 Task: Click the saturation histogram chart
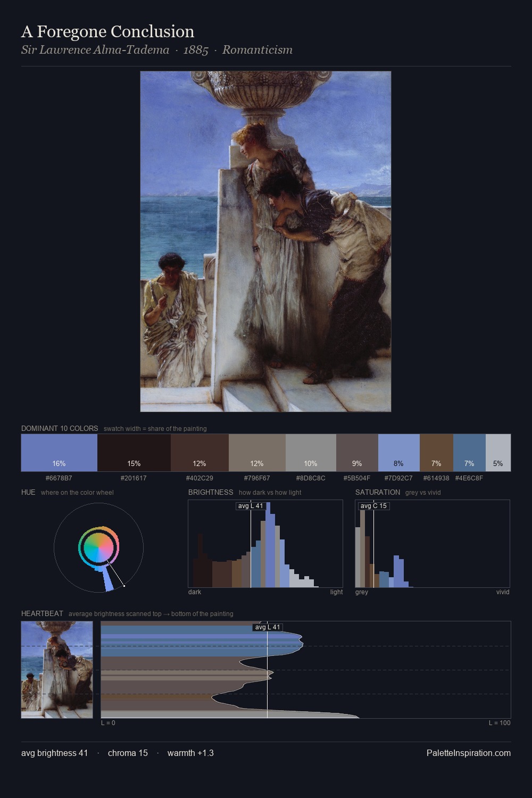[x=433, y=544]
